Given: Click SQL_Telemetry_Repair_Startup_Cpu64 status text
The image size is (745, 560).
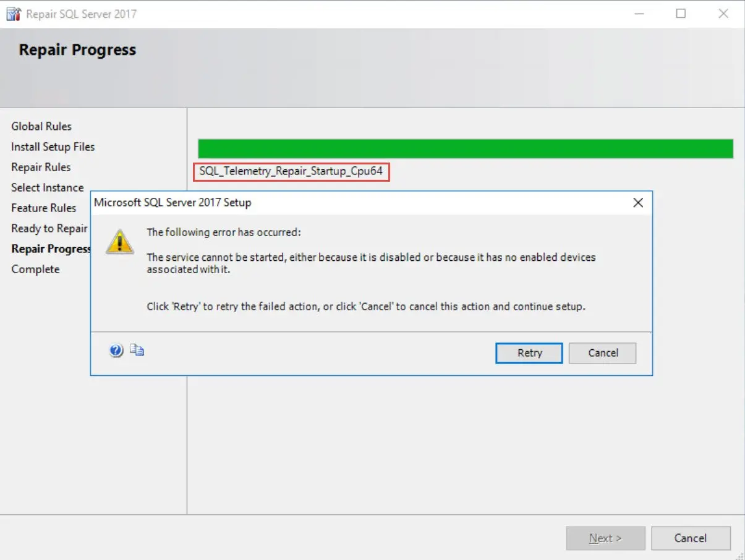Looking at the screenshot, I should coord(291,171).
